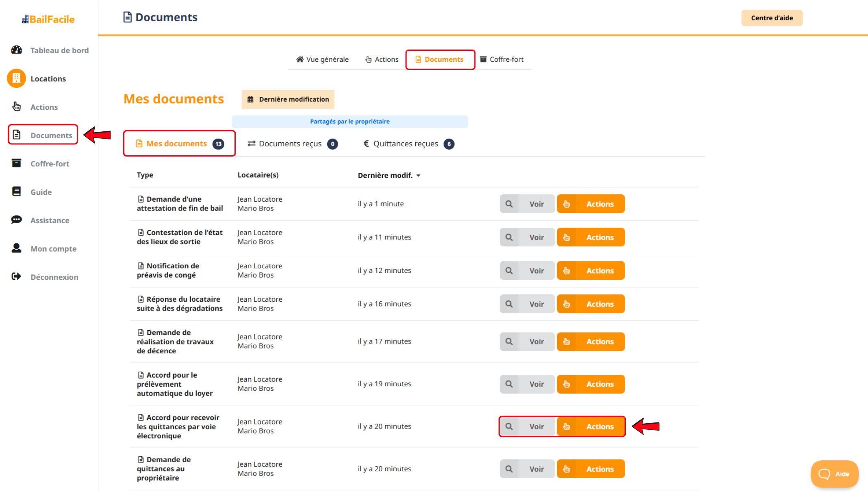This screenshot has height=494, width=868.
Task: Open Assistance chat bubble icon
Action: (x=16, y=220)
